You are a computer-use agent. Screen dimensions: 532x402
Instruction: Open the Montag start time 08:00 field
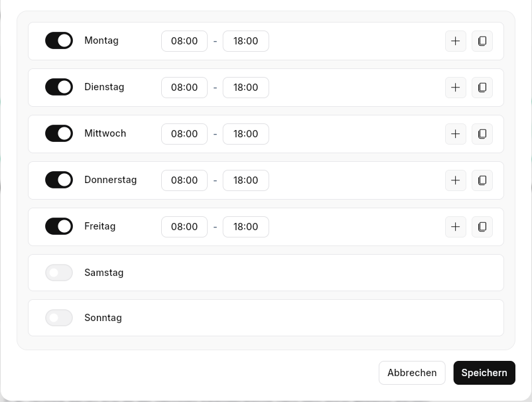point(184,41)
